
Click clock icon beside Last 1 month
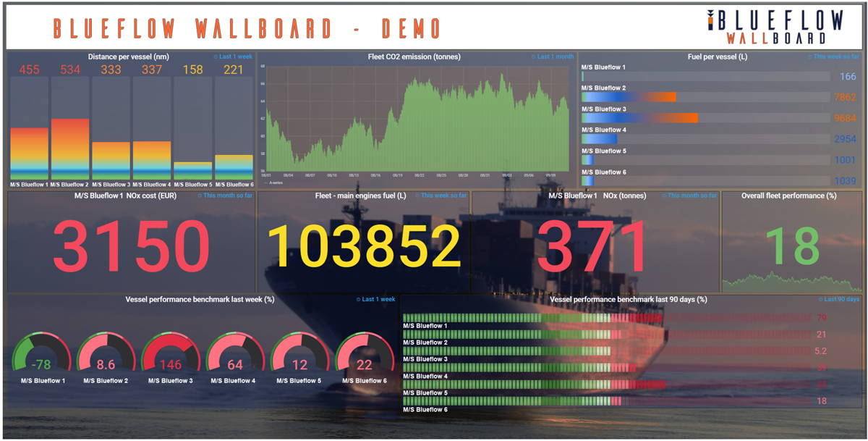pos(534,56)
